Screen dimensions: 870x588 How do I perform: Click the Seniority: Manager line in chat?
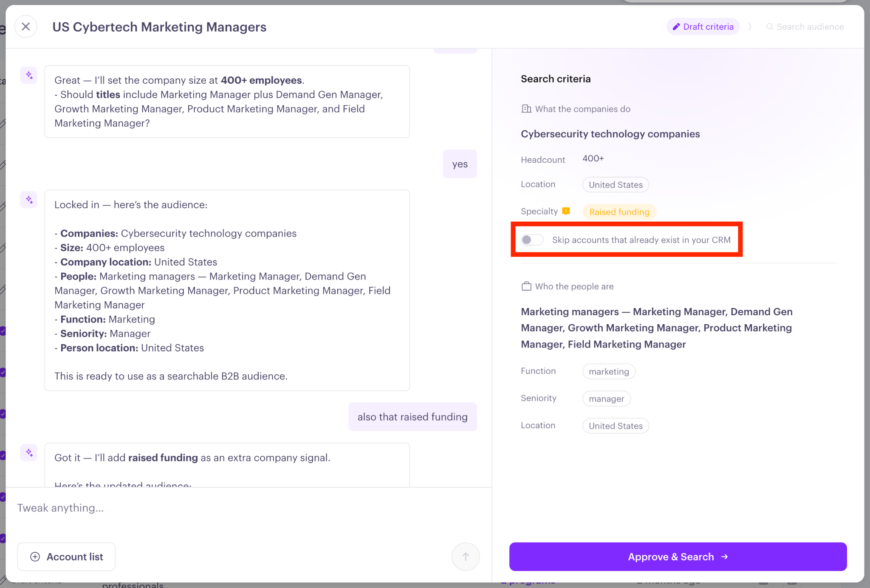tap(102, 334)
